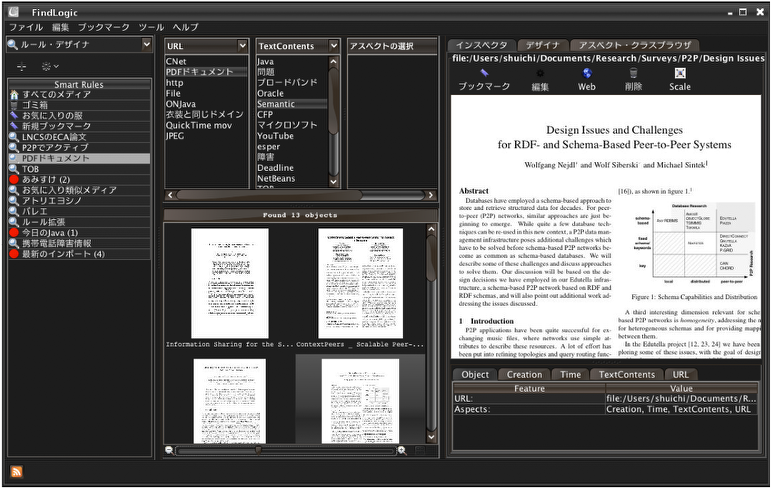Switch to the アスペクト・クラスブラウザ tab
Image resolution: width=772 pixels, height=488 pixels.
[x=634, y=45]
